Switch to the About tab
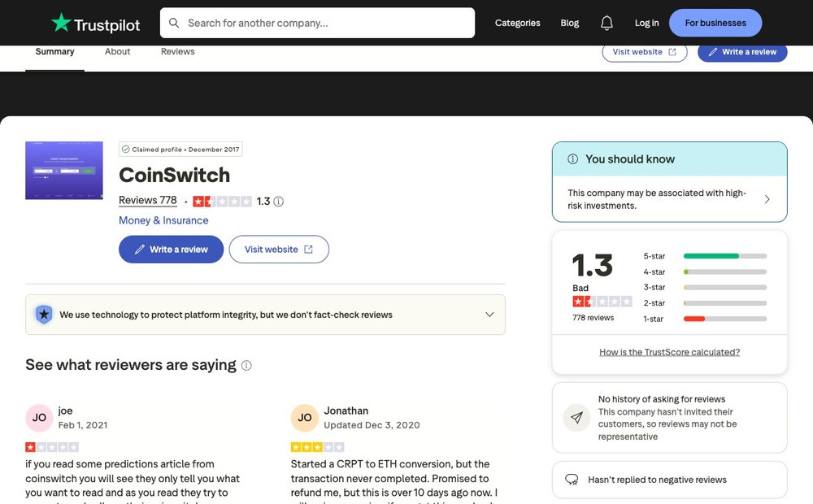 tap(117, 52)
